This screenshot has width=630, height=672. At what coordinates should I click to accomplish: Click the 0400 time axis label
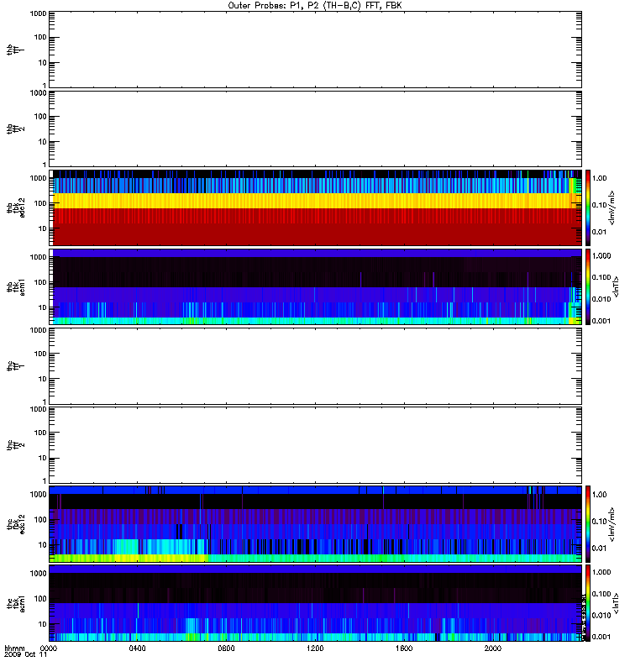point(137,648)
